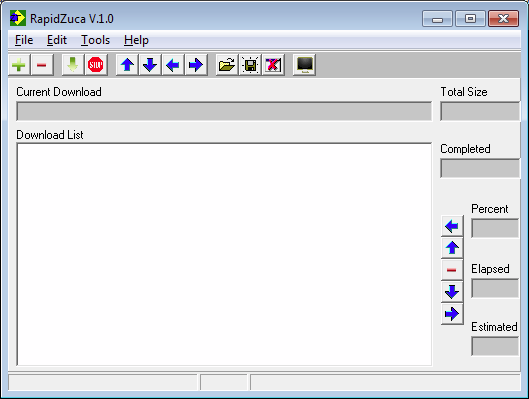Open the File menu

coord(24,40)
